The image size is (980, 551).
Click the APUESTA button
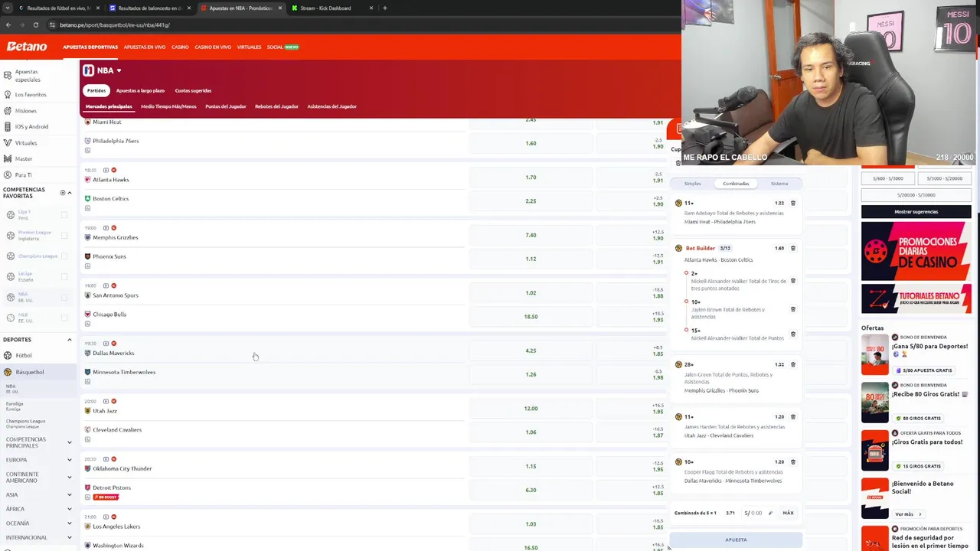click(x=736, y=540)
